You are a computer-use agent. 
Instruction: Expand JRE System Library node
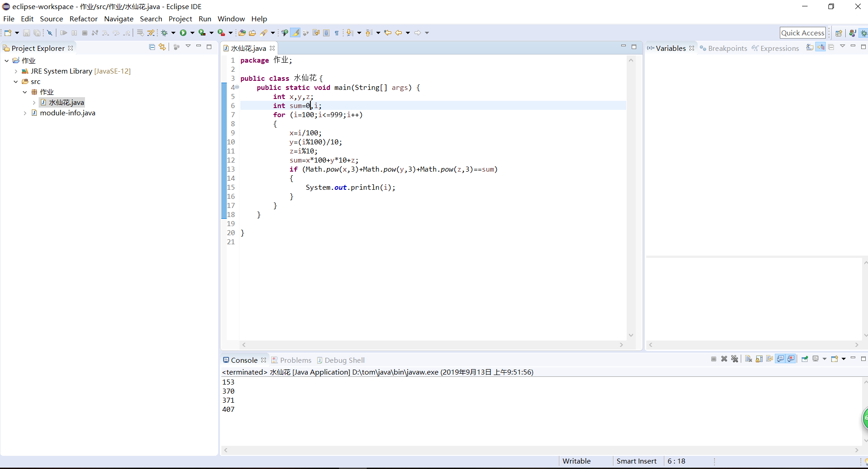pyautogui.click(x=16, y=71)
